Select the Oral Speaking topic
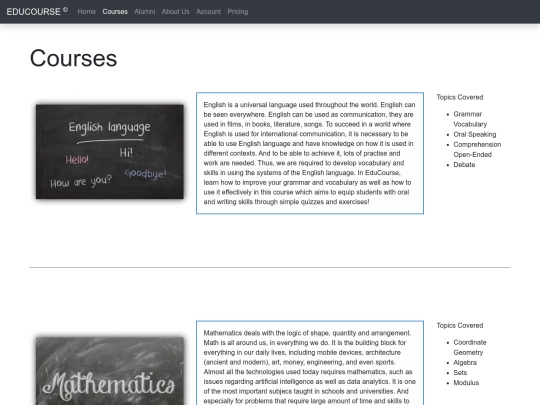540x405 pixels. tap(475, 134)
